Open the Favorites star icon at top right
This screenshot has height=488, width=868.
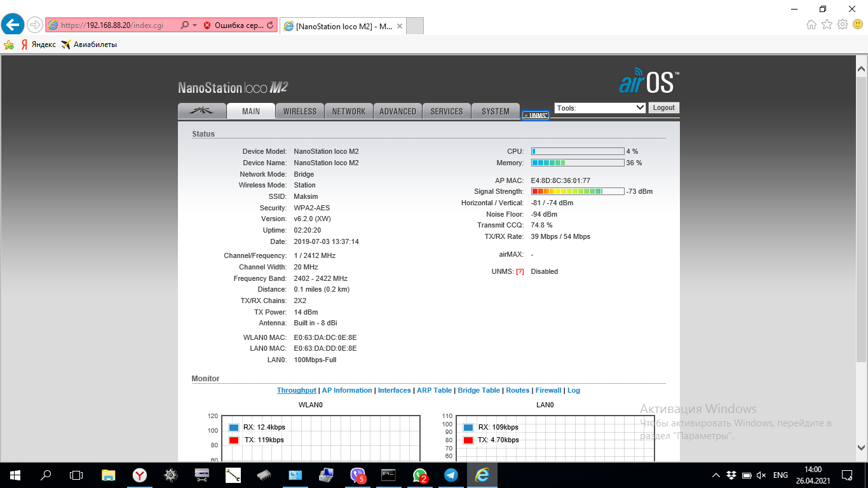[827, 25]
